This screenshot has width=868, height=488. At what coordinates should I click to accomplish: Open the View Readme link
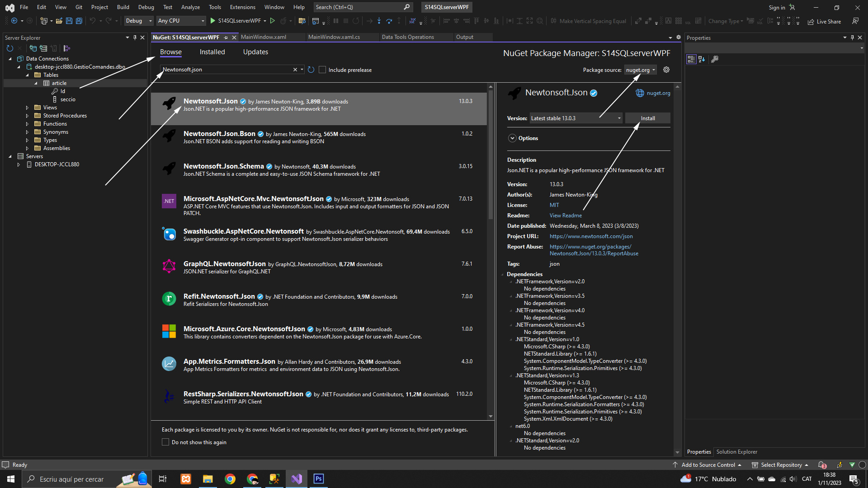pos(566,216)
